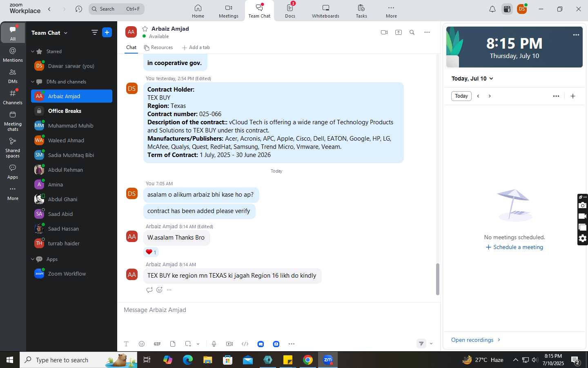This screenshot has width=588, height=368.
Task: Open the Mentions section in sidebar
Action: point(13,54)
